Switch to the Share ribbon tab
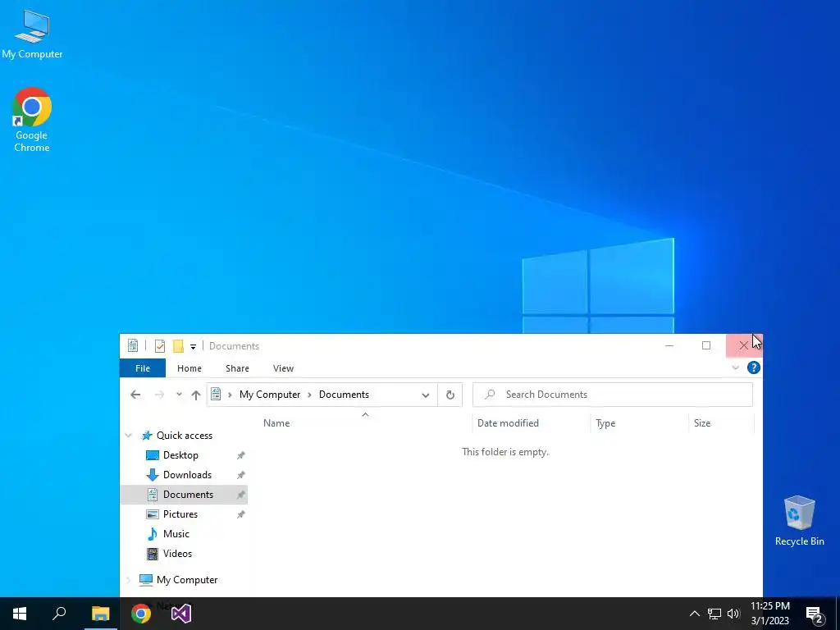The image size is (840, 630). (x=237, y=368)
